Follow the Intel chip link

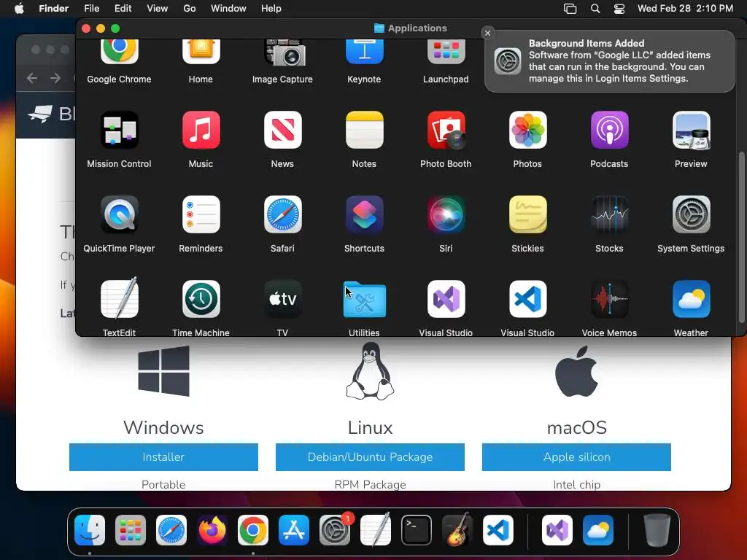coord(576,484)
